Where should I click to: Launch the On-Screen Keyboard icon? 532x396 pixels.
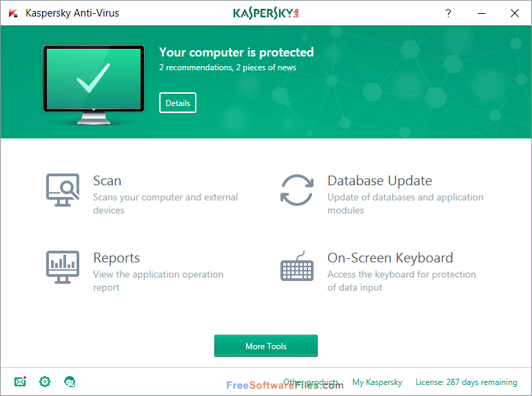[x=297, y=266]
